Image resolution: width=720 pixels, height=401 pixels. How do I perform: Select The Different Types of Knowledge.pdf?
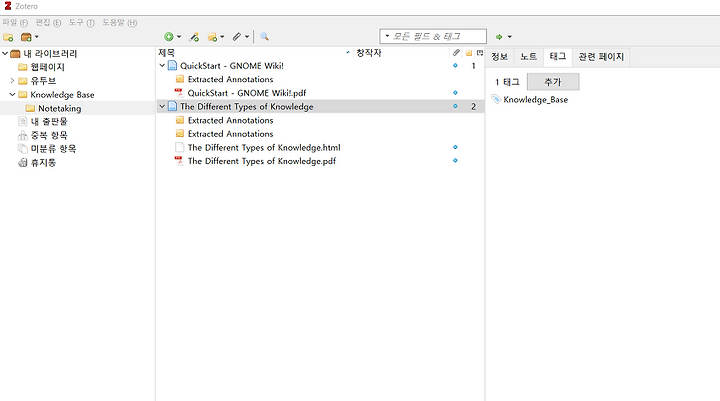coord(262,161)
